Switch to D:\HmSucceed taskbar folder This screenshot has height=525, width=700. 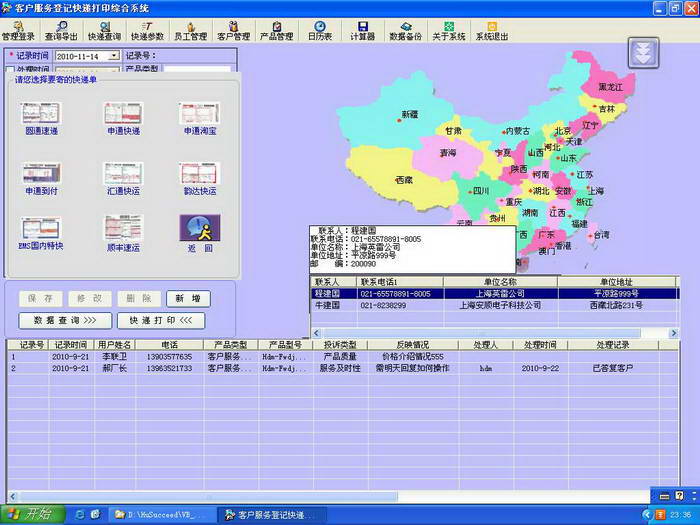(x=160, y=515)
